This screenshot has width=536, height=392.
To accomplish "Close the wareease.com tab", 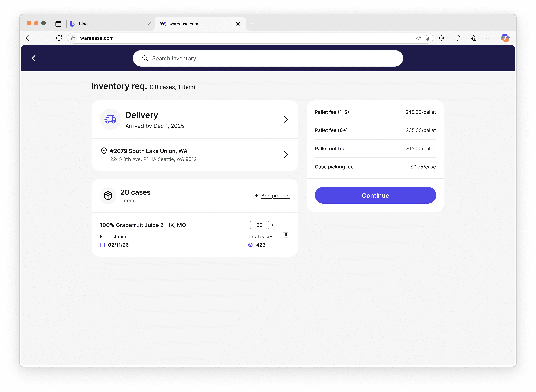I will coord(238,24).
